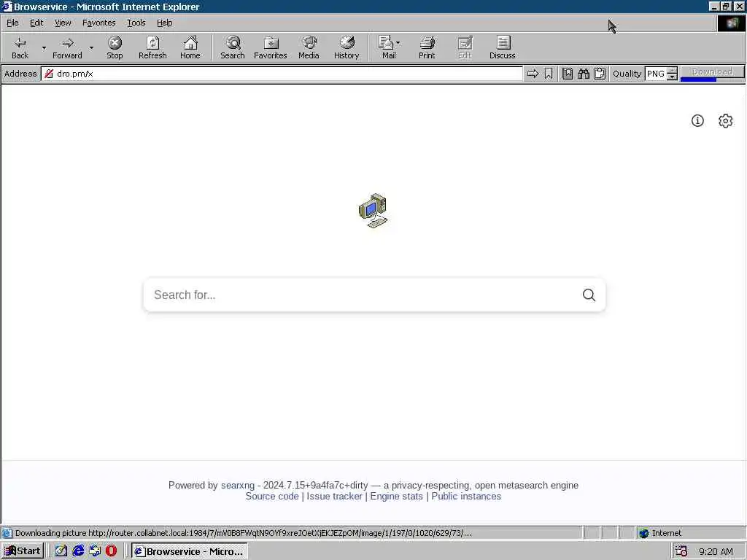Open the searxng info (i) icon
The image size is (747, 560).
coord(697,121)
